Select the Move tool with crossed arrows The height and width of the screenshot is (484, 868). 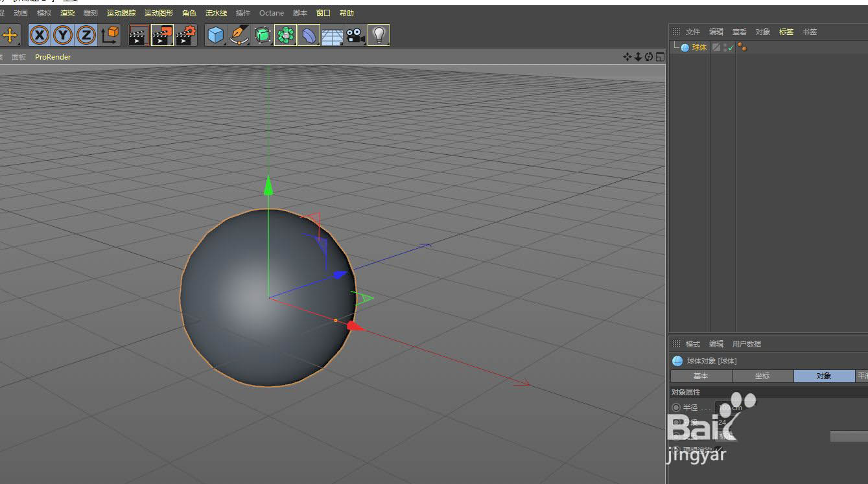click(10, 35)
